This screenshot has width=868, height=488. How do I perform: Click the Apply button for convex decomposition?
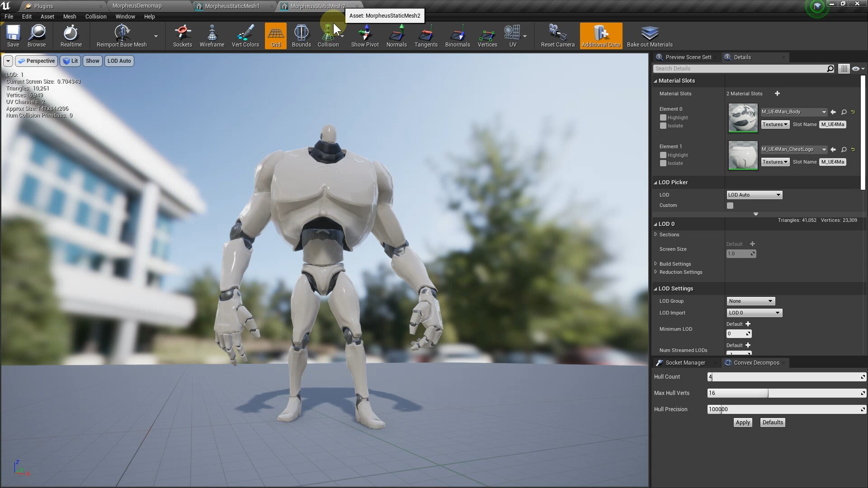click(743, 422)
